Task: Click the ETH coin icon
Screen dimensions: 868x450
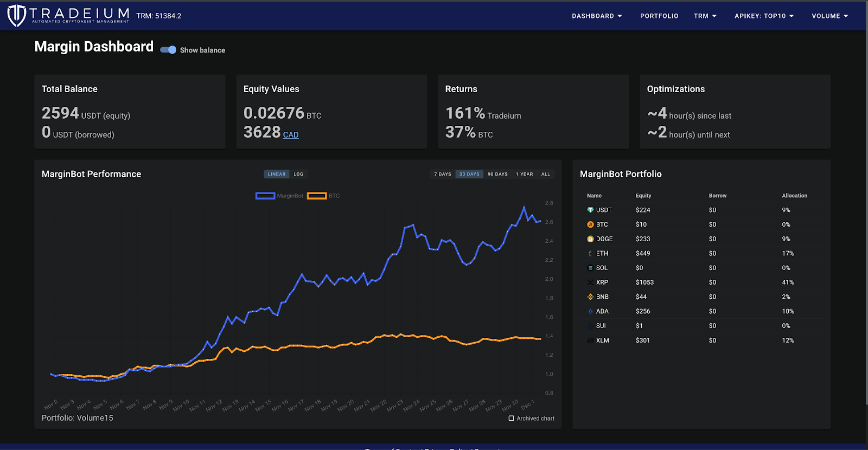Action: click(x=590, y=253)
